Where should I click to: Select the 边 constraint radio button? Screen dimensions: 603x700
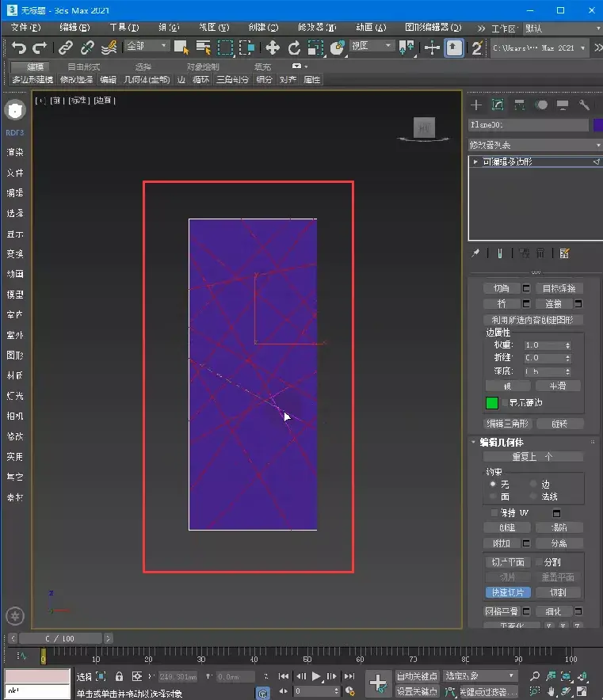point(533,484)
